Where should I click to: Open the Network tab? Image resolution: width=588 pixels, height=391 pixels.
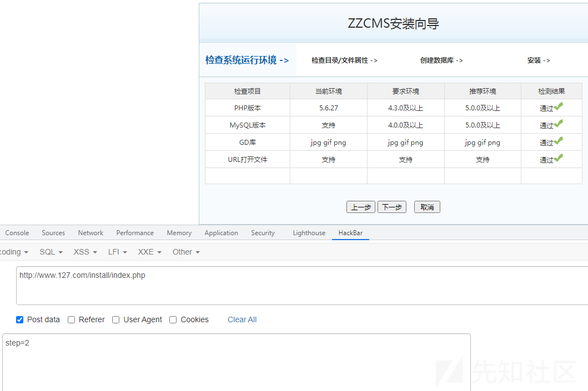point(91,233)
